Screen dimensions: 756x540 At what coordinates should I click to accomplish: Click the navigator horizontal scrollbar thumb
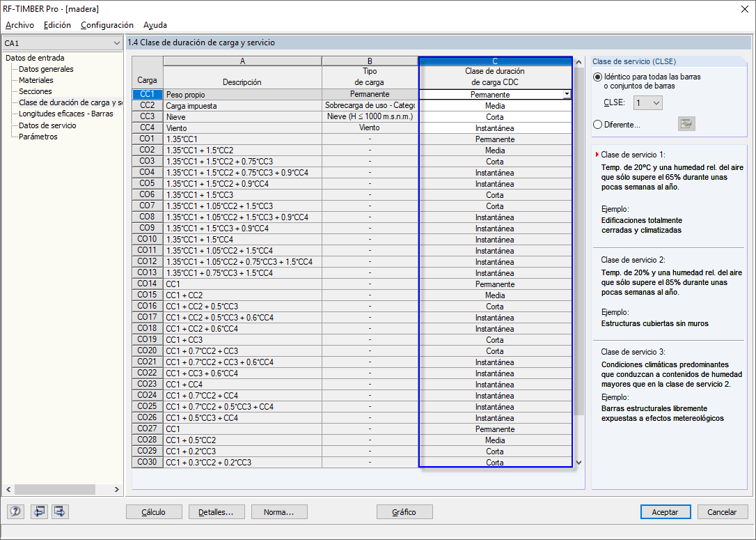pos(54,489)
